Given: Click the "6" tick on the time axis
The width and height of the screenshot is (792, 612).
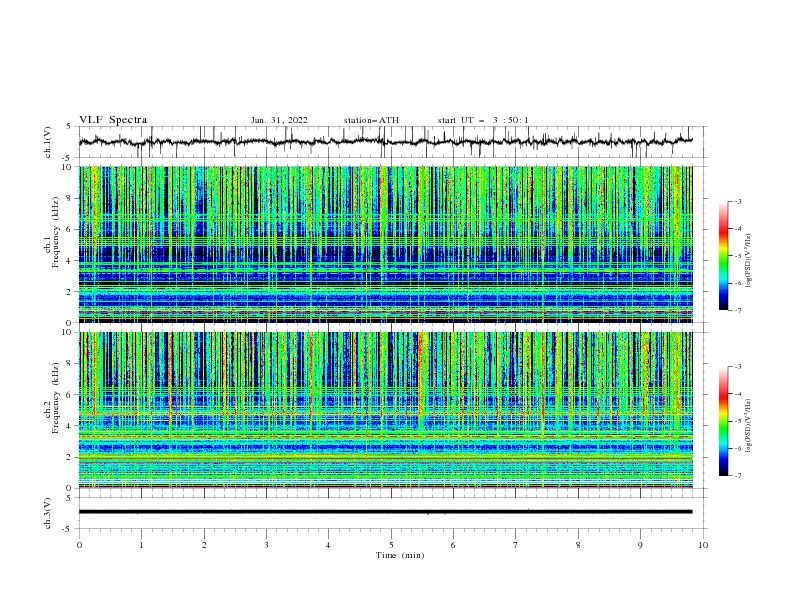Looking at the screenshot, I should pos(454,545).
